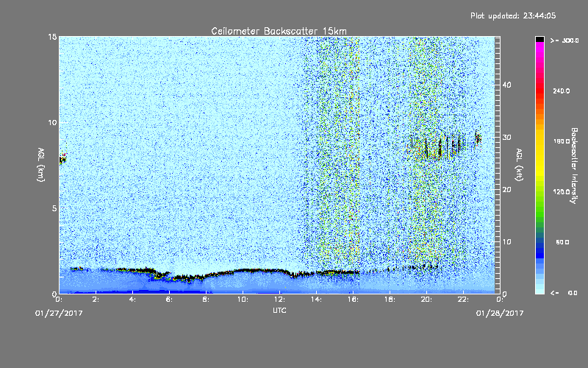This screenshot has width=588, height=368.
Task: Click the '6:' hour tick label
Action: point(170,300)
